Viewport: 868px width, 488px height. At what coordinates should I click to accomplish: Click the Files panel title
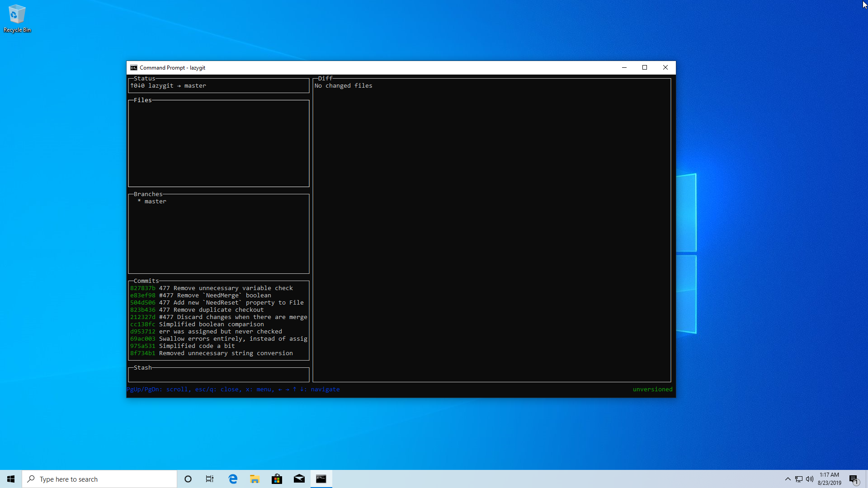[x=143, y=100]
